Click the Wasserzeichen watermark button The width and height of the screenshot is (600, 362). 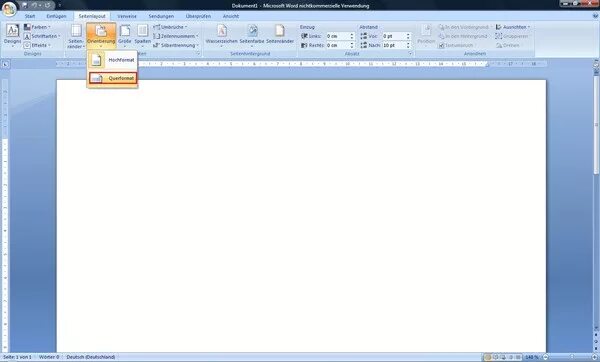(222, 35)
